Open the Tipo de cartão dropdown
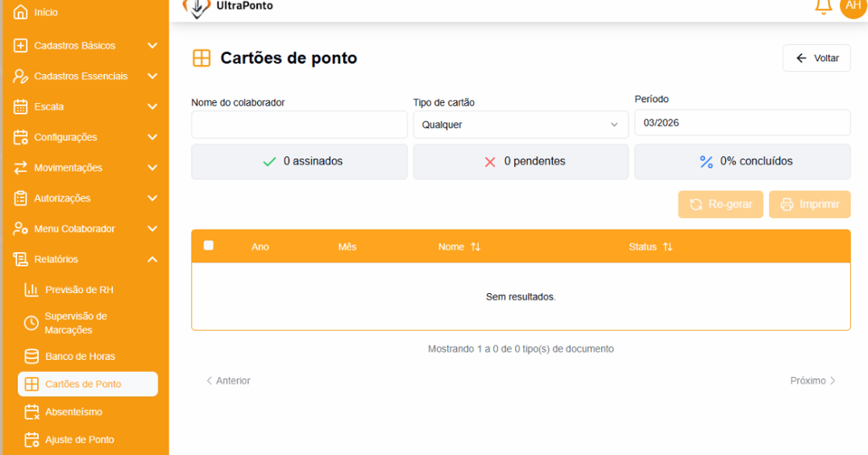 click(521, 124)
